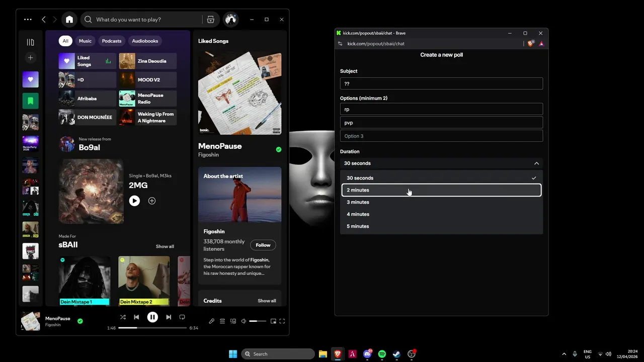Open Liked Songs shortcut tile
This screenshot has height=362, width=644.
coord(88,61)
